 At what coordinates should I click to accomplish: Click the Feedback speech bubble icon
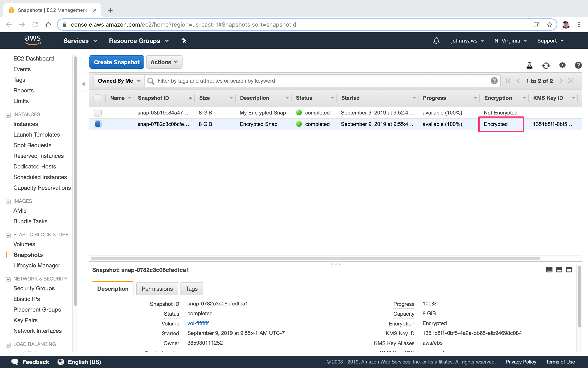tap(15, 362)
